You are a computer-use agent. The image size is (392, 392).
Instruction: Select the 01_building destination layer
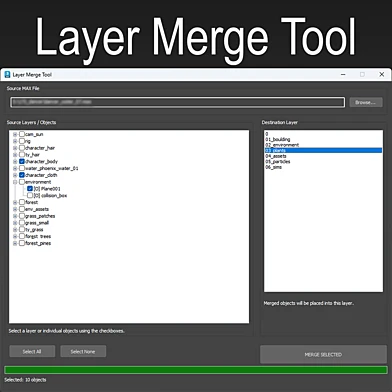click(x=323, y=139)
